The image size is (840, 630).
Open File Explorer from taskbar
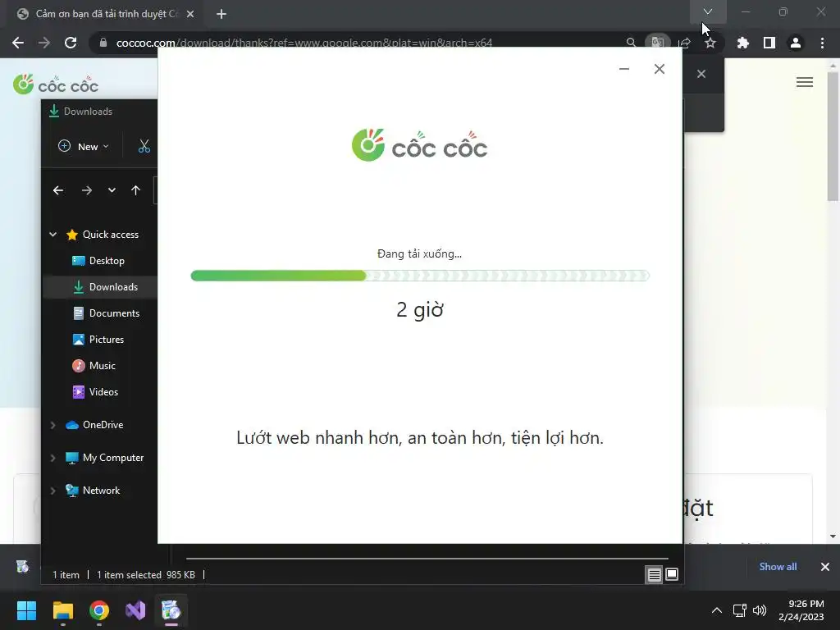[x=63, y=610]
